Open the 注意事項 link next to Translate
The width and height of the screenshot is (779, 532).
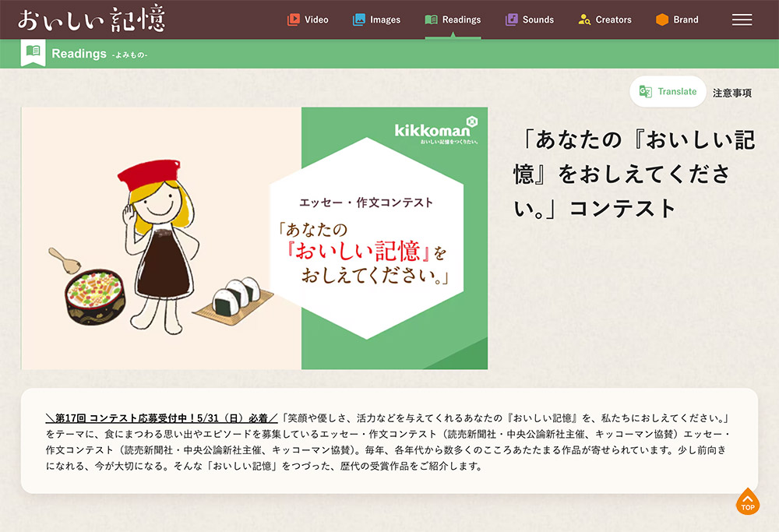pyautogui.click(x=733, y=92)
